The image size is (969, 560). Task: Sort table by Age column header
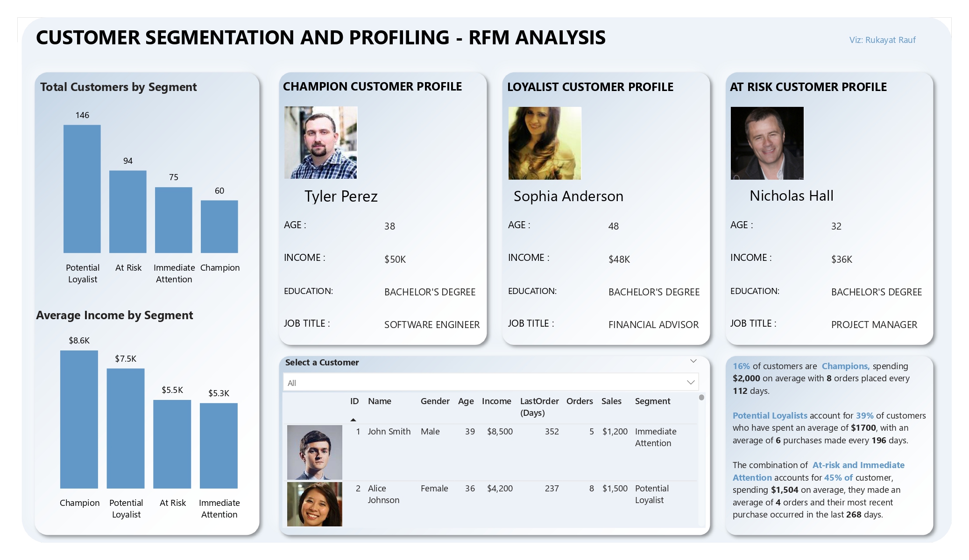(466, 401)
